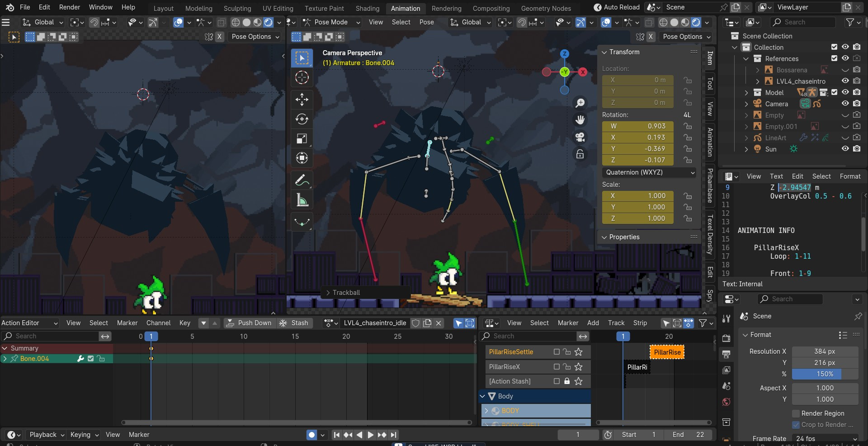Click the red X axis gizmo handle

583,72
